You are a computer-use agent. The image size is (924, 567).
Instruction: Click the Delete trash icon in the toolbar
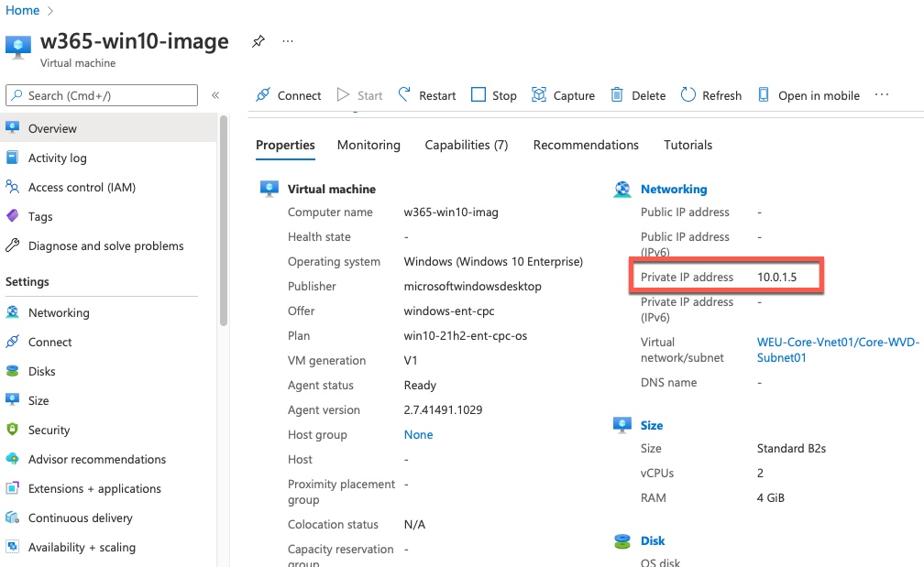click(x=616, y=94)
